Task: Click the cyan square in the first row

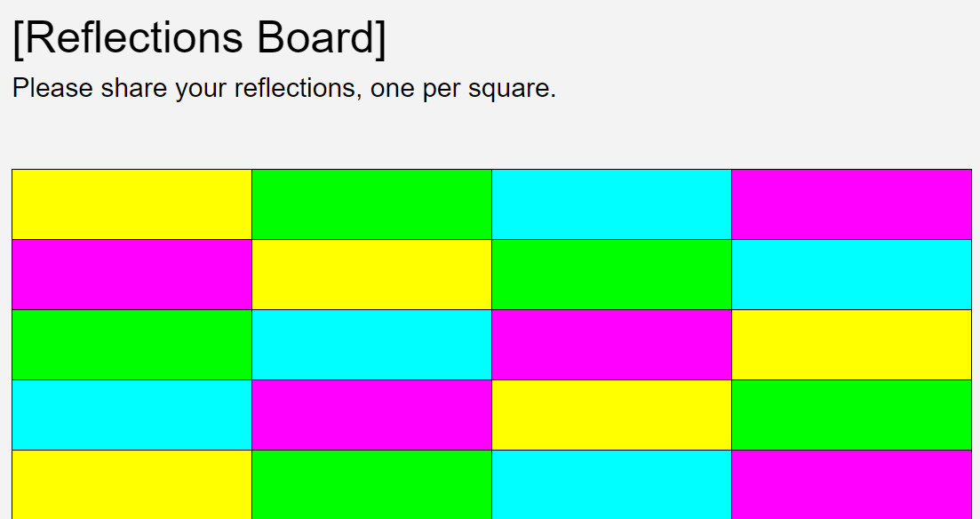Action: point(611,204)
